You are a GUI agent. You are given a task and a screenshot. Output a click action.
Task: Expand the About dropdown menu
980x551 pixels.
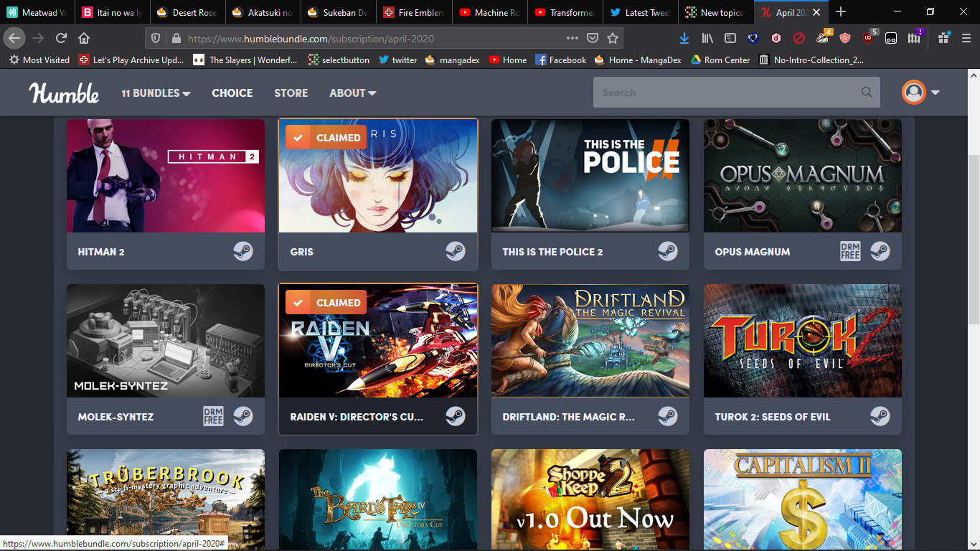coord(352,93)
